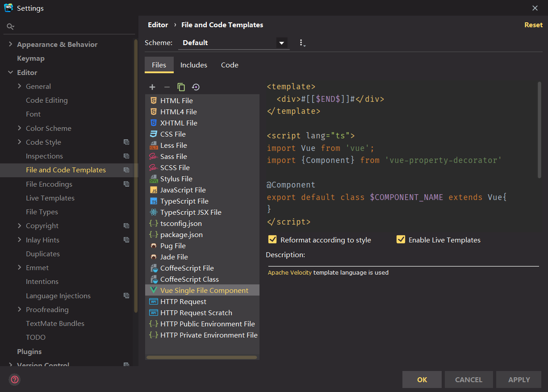This screenshot has height=392, width=548.
Task: Click the add template plus icon
Action: tap(152, 87)
